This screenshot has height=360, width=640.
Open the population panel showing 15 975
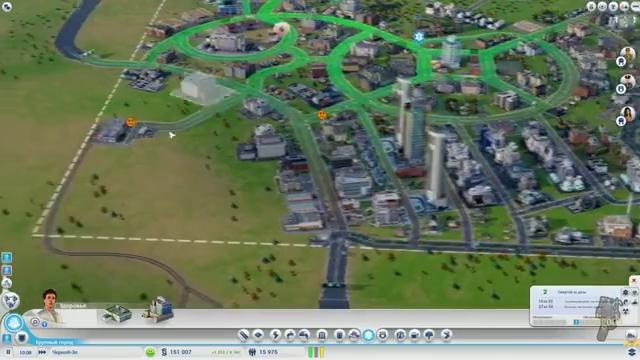[x=263, y=352]
